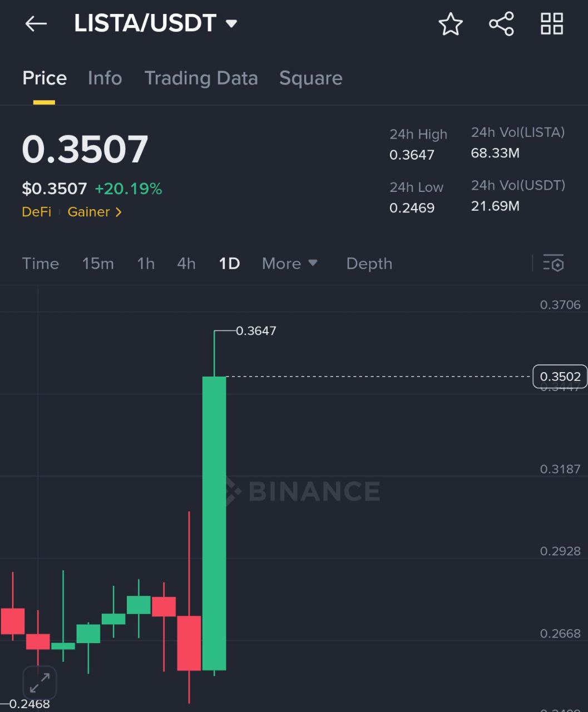The height and width of the screenshot is (712, 588).
Task: Tap the 0.2668 price axis label
Action: click(x=560, y=634)
